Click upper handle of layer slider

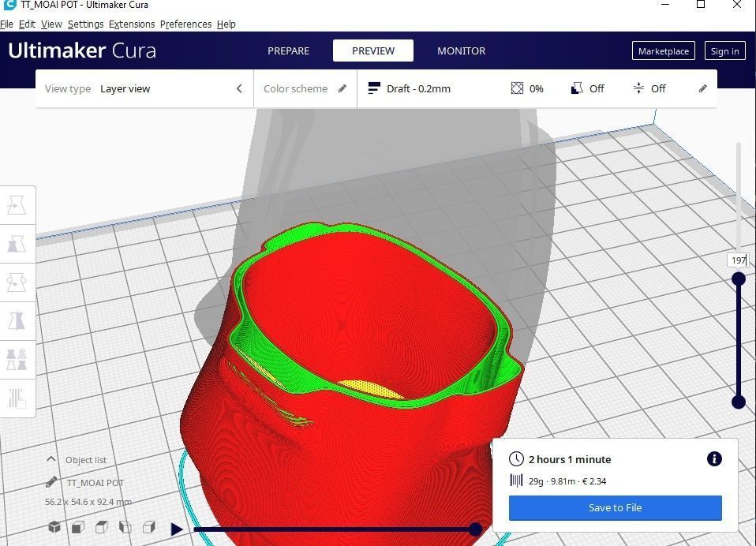point(738,279)
